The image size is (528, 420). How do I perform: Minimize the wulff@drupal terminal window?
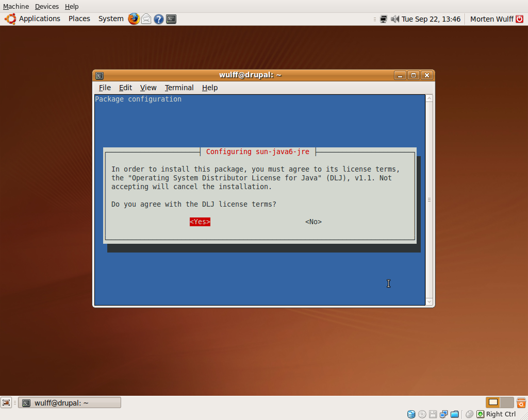[x=400, y=75]
